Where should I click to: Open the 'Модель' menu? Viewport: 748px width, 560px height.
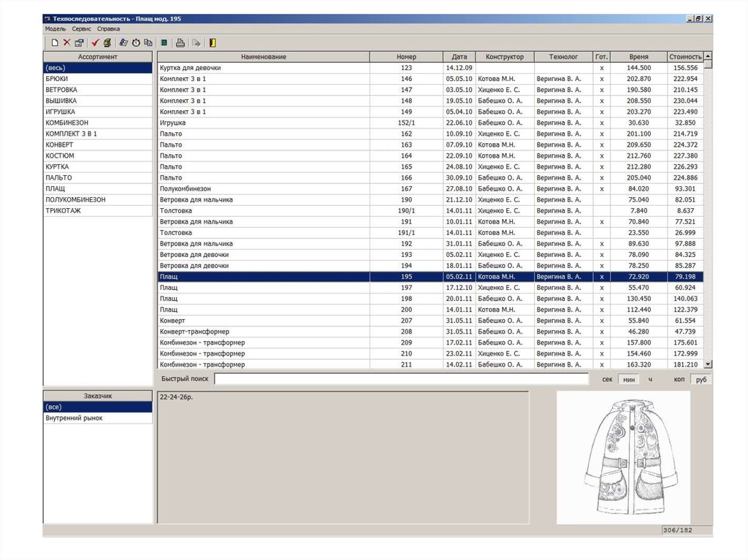55,28
